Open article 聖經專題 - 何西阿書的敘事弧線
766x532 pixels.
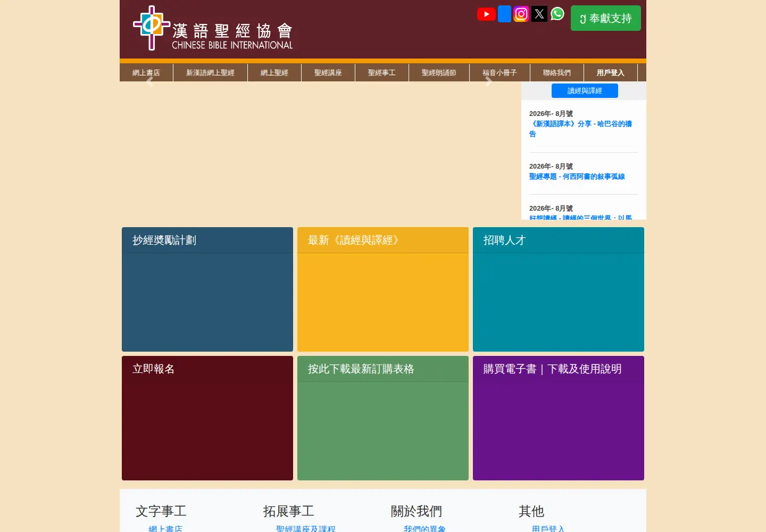[x=577, y=177]
